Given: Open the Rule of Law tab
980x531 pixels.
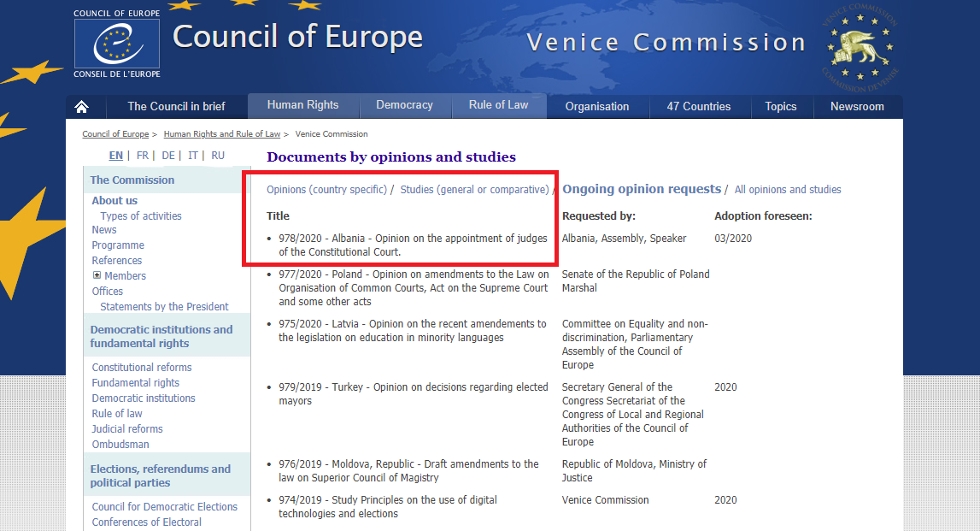Looking at the screenshot, I should point(499,105).
